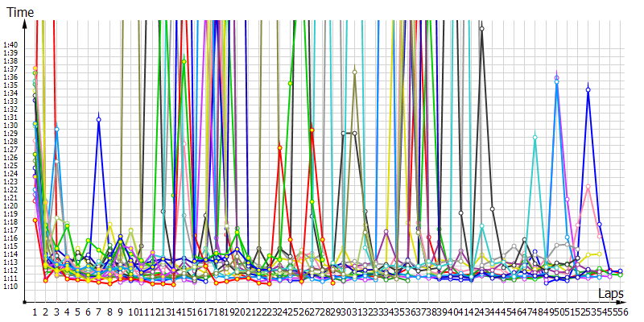Select lap number 5 on the x-axis

pos(77,311)
